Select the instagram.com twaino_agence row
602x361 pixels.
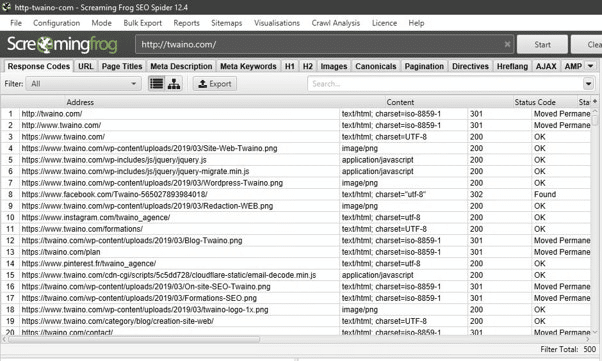[x=296, y=217]
